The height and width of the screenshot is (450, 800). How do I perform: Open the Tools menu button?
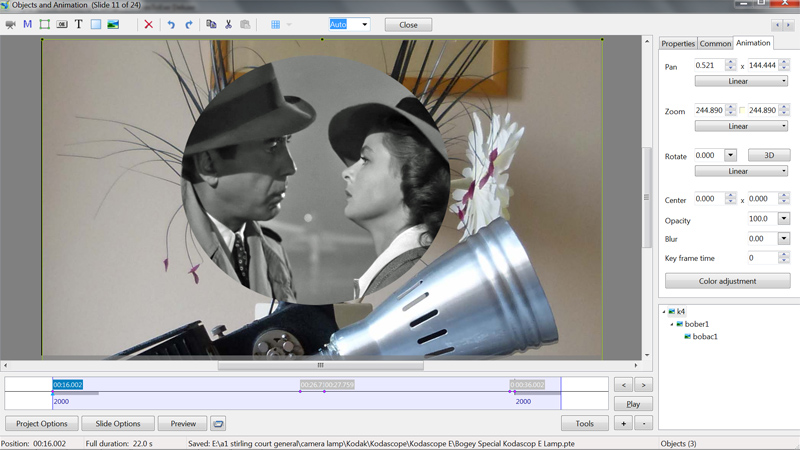coord(585,423)
